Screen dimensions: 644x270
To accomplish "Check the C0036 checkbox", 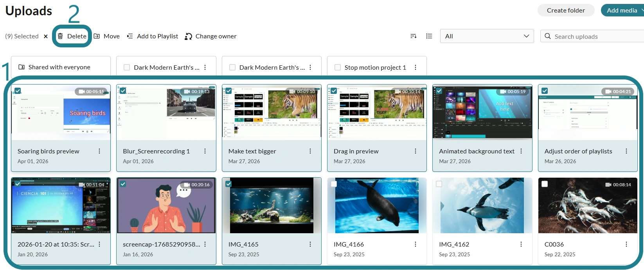I will point(545,184).
